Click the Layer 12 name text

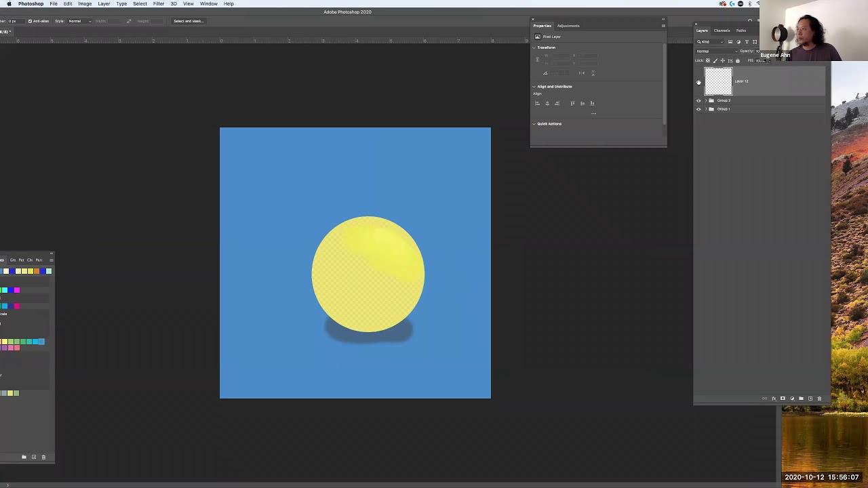pos(741,81)
